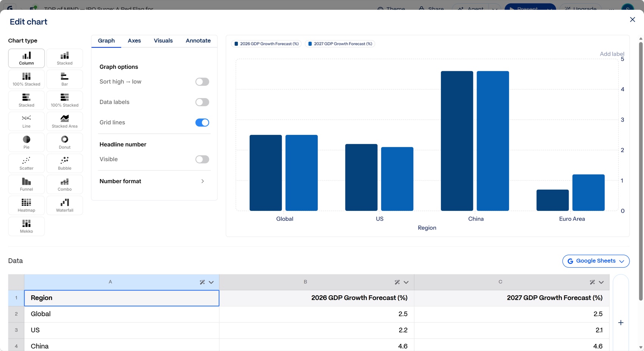Image resolution: width=644 pixels, height=351 pixels.
Task: Toggle the 2027 GDP Growth Forecast legend chip
Action: coord(340,44)
